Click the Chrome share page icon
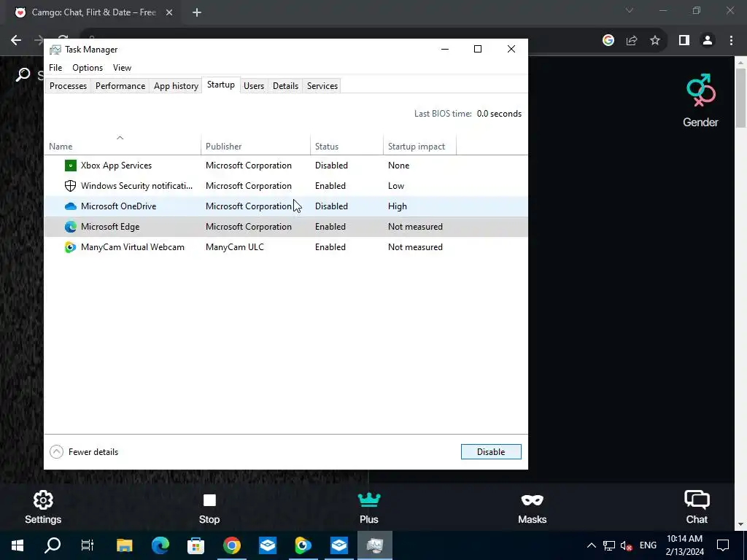Viewport: 747px width, 560px height. pos(632,41)
